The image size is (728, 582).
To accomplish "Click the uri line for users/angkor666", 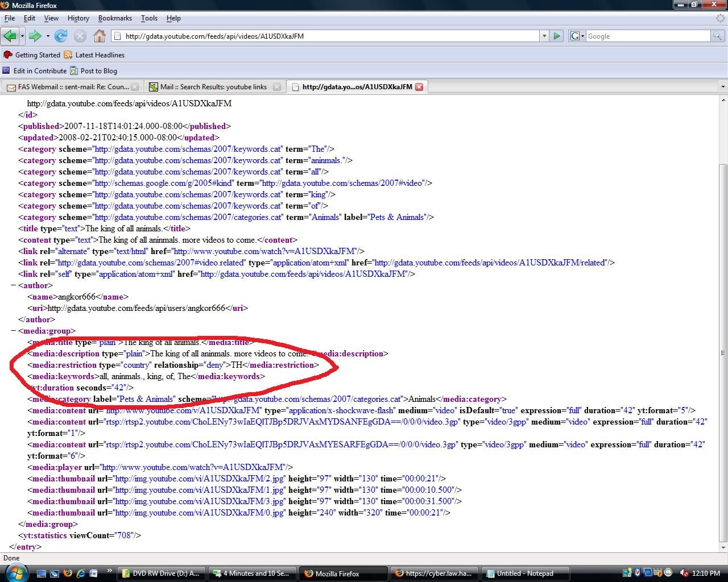I will [x=138, y=308].
